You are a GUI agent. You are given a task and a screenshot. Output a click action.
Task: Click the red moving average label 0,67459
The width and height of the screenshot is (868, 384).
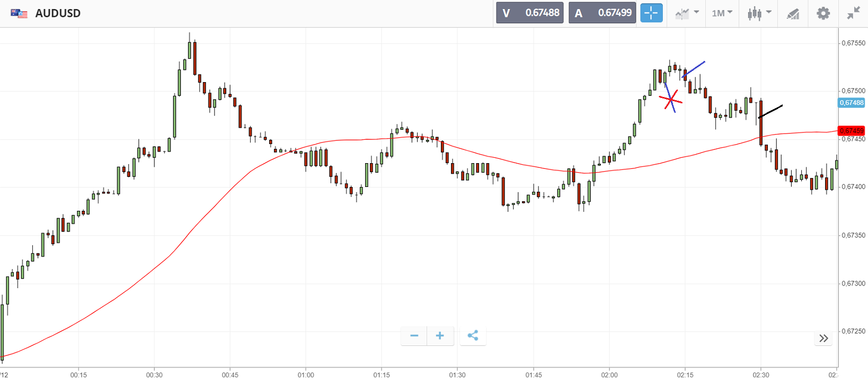point(851,131)
